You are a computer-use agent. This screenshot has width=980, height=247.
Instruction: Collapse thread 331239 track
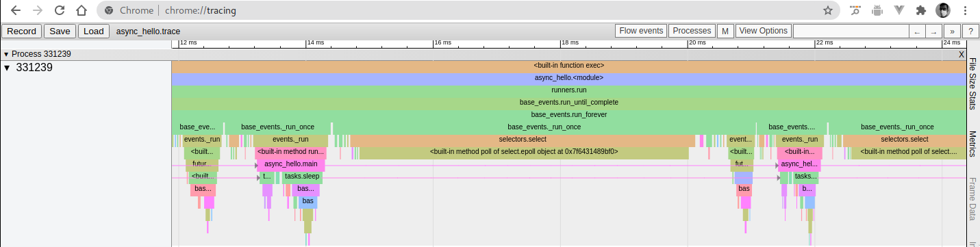coord(7,68)
